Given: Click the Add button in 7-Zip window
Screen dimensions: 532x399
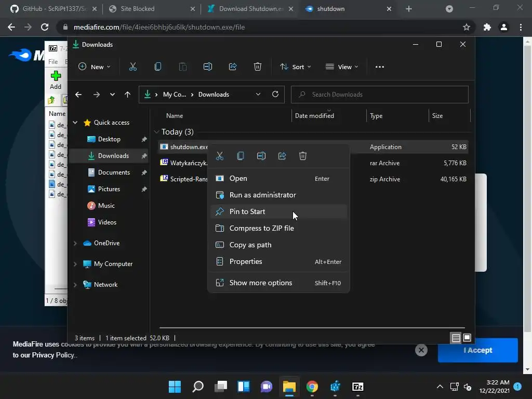Looking at the screenshot, I should (56, 81).
